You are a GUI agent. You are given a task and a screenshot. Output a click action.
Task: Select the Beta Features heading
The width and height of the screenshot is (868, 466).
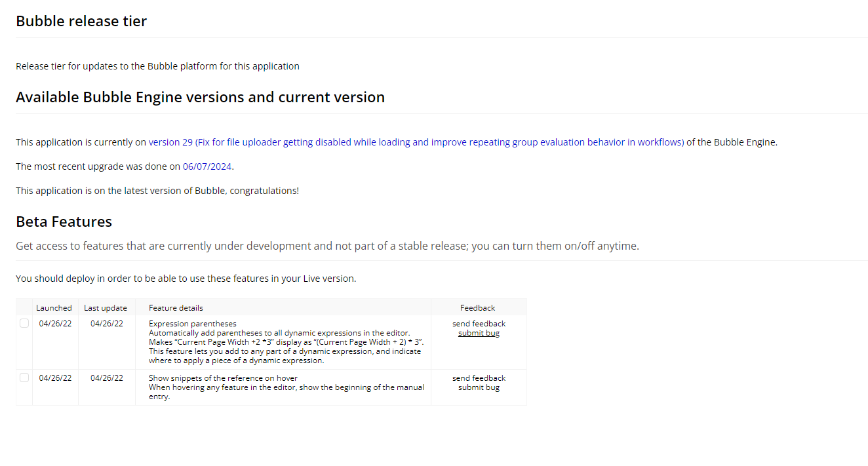click(x=64, y=222)
